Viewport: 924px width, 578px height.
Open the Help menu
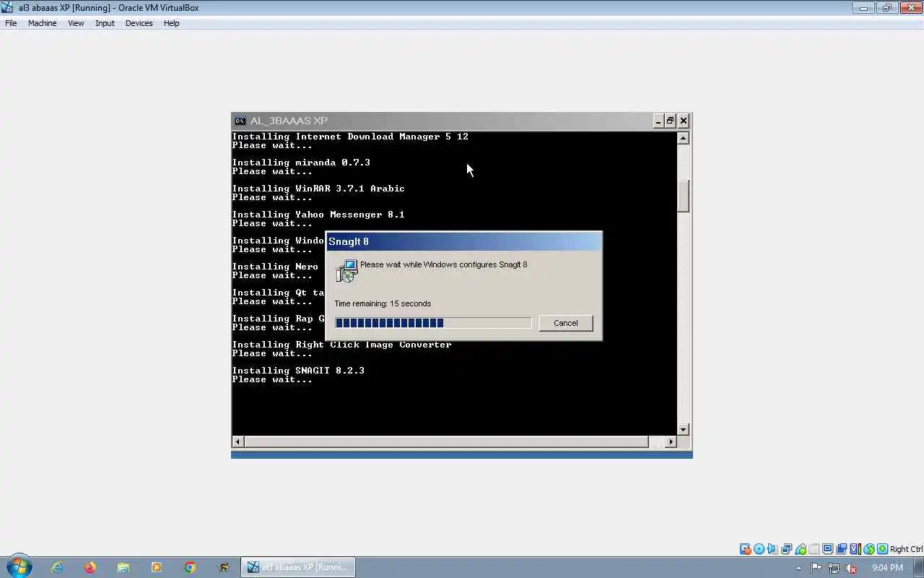171,23
